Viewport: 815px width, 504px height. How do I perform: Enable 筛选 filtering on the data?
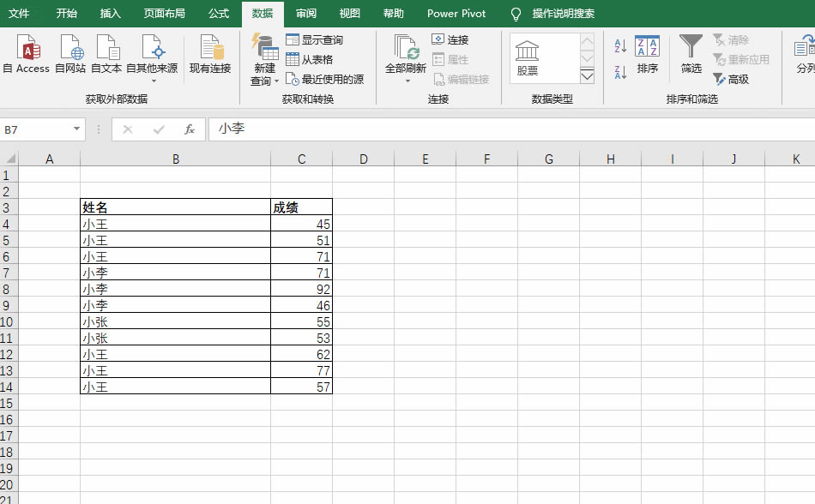coord(690,56)
